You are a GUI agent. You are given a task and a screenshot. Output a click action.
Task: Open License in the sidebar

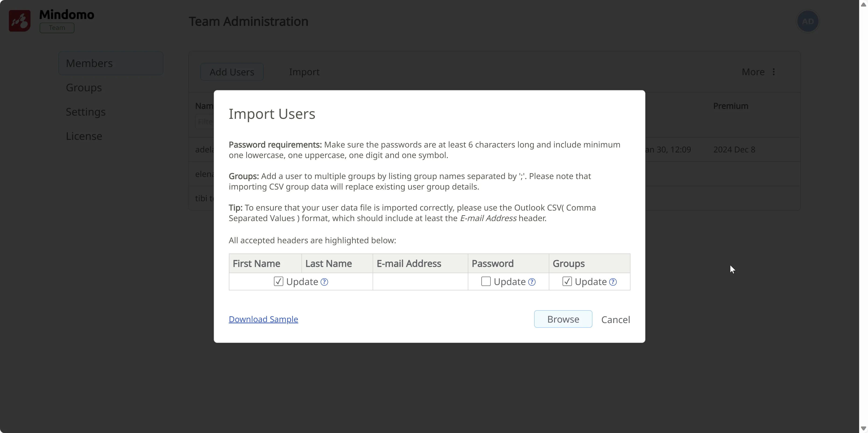coord(84,136)
